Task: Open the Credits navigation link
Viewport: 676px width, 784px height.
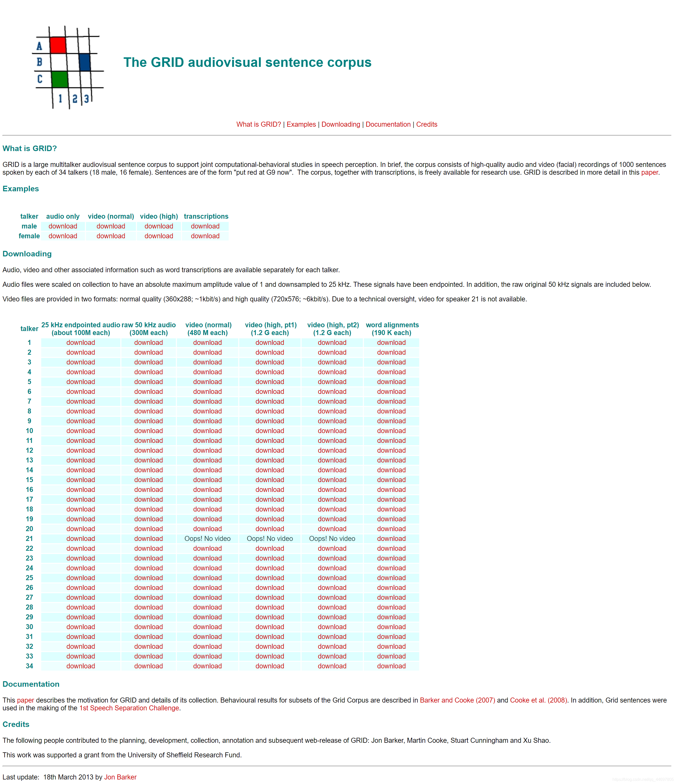Action: 427,124
